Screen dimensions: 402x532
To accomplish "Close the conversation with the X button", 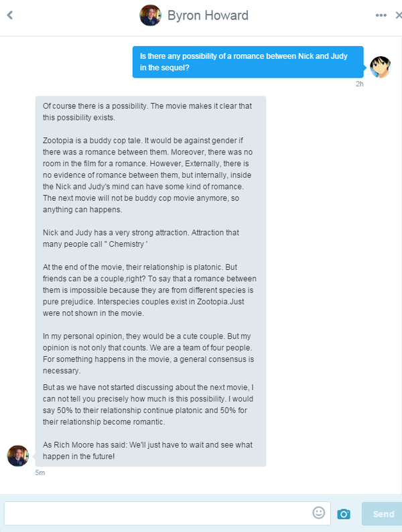I will coord(399,15).
